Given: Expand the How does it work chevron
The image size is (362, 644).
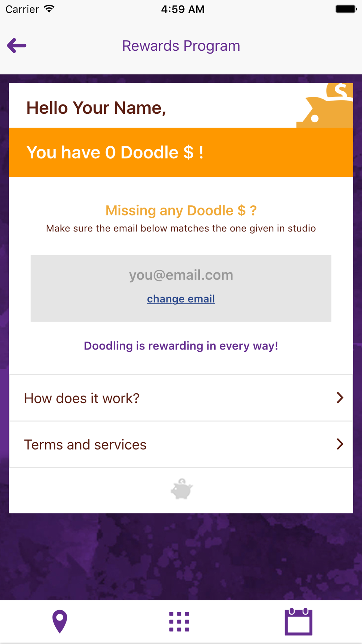Looking at the screenshot, I should (x=340, y=398).
